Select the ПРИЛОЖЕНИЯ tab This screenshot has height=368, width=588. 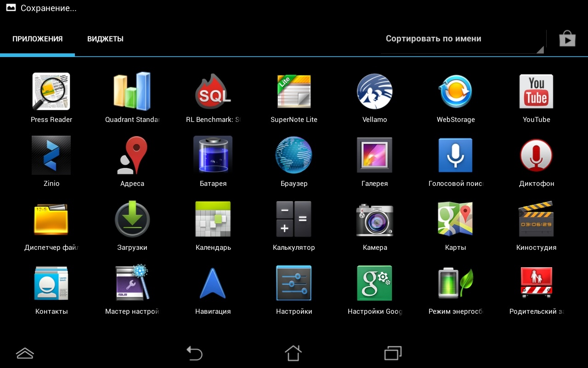38,39
